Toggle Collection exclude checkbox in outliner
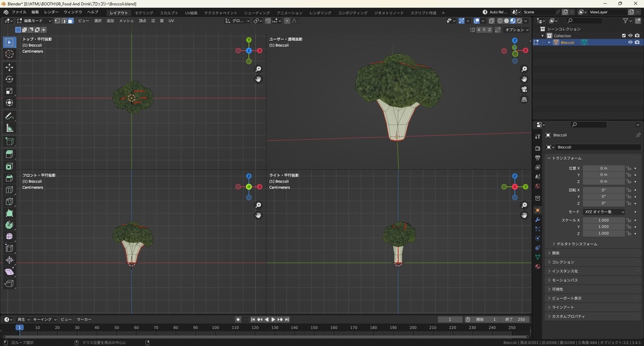The height and width of the screenshot is (346, 644). point(624,36)
